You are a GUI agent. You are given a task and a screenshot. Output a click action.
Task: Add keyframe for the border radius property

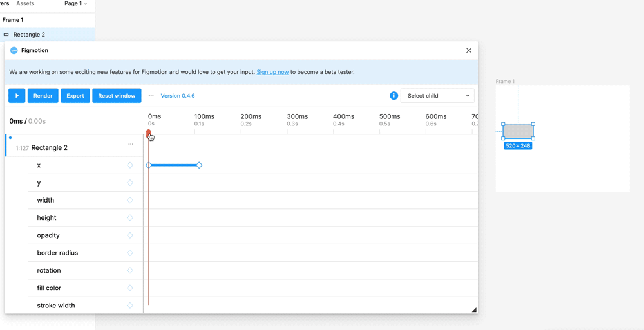130,253
